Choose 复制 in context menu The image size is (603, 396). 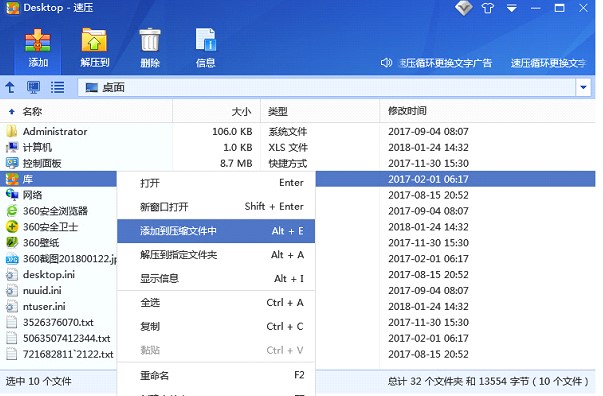tap(216, 326)
